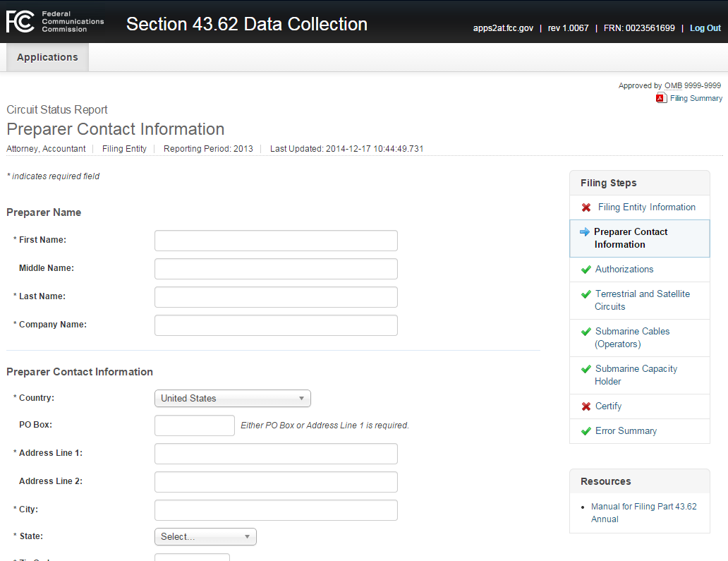This screenshot has width=728, height=561.
Task: Click blue arrow icon beside Preparer Contact Information
Action: pos(584,231)
